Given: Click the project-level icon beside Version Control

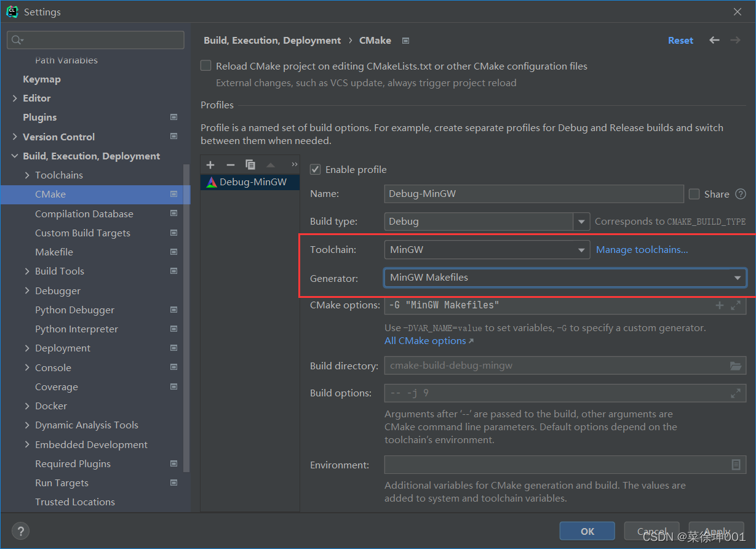Looking at the screenshot, I should (x=173, y=137).
